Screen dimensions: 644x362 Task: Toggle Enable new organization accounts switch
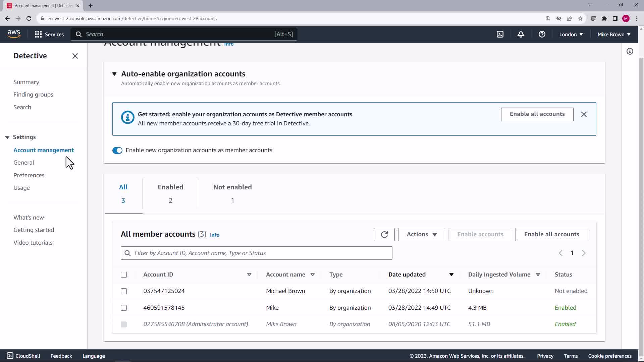tap(117, 150)
